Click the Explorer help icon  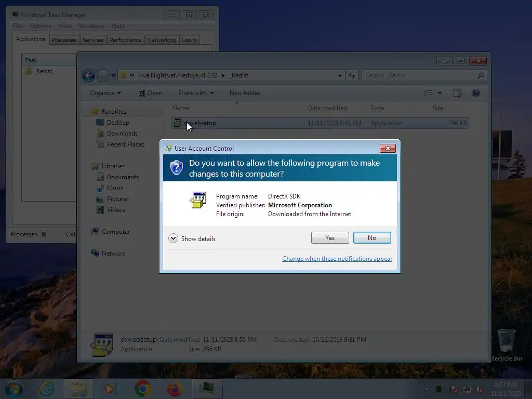[476, 93]
